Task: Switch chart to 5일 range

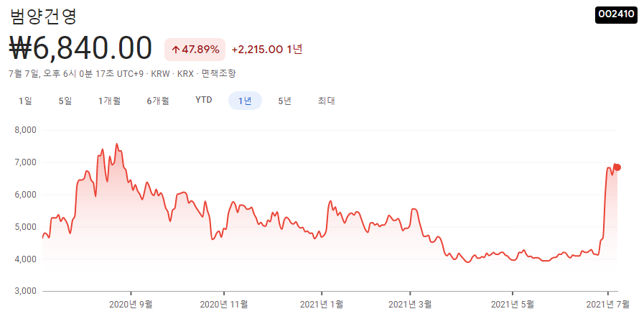Action: click(x=65, y=101)
